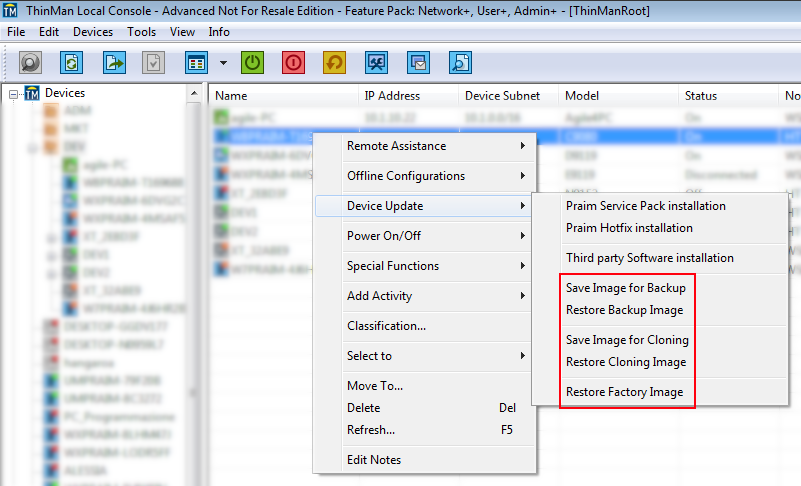Click the remote assistance tools icon

pos(376,63)
